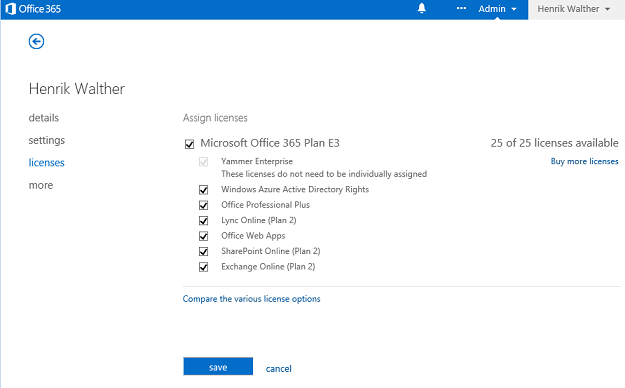Open Buy more licenses link
The image size is (625, 388).
(x=584, y=161)
